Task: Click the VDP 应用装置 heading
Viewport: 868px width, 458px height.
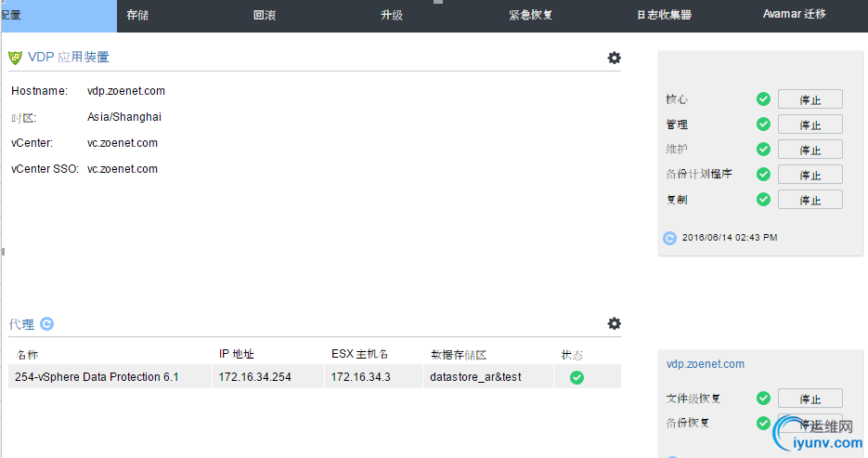Action: 68,57
